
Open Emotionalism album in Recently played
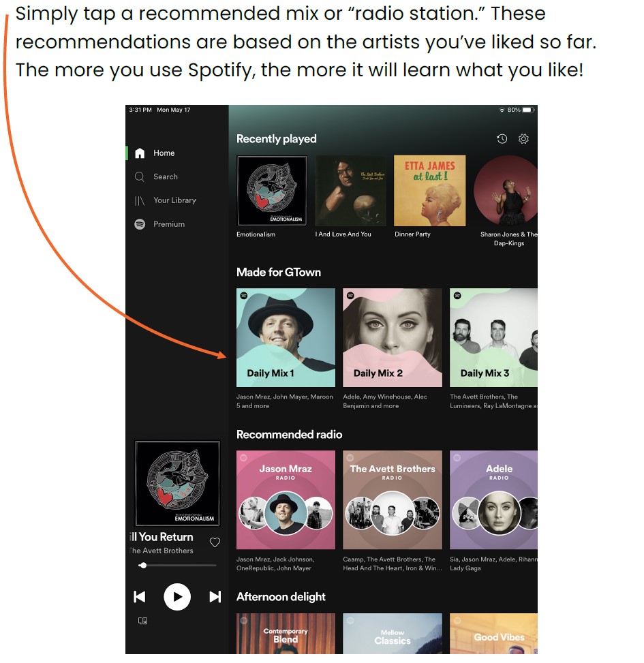coord(272,191)
